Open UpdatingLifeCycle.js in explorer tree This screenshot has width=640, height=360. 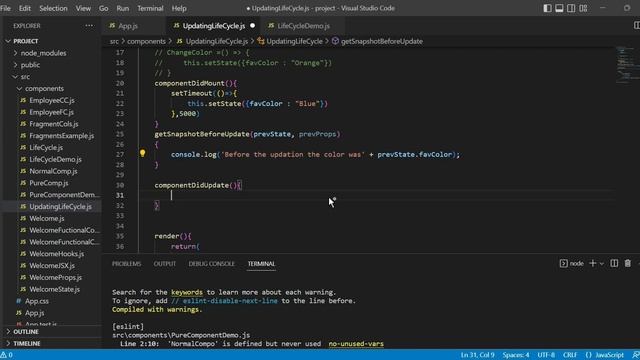60,207
